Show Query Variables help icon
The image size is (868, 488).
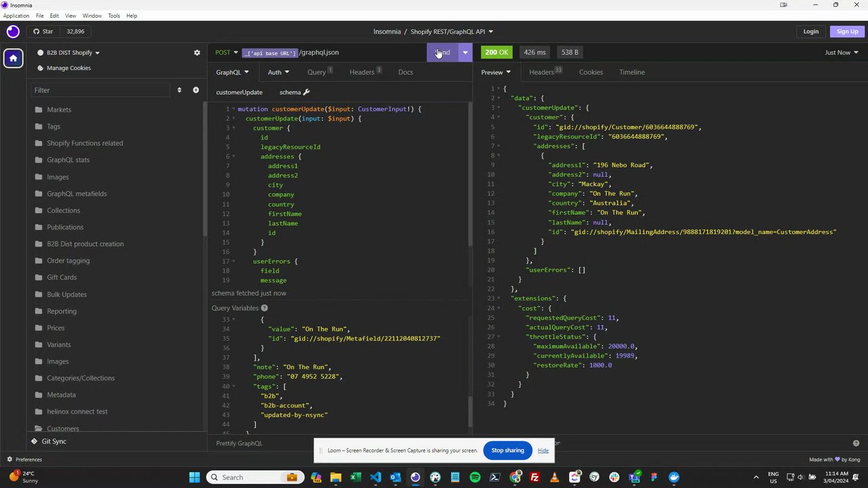[x=264, y=308]
